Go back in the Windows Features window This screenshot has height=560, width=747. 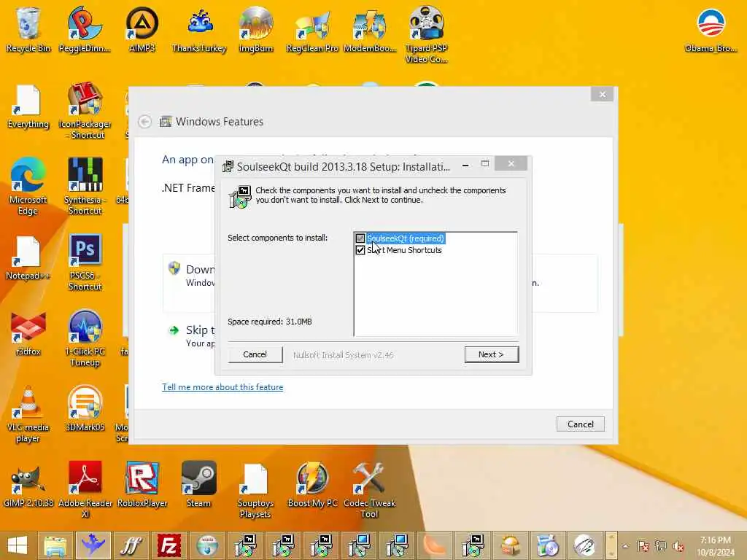(x=145, y=122)
